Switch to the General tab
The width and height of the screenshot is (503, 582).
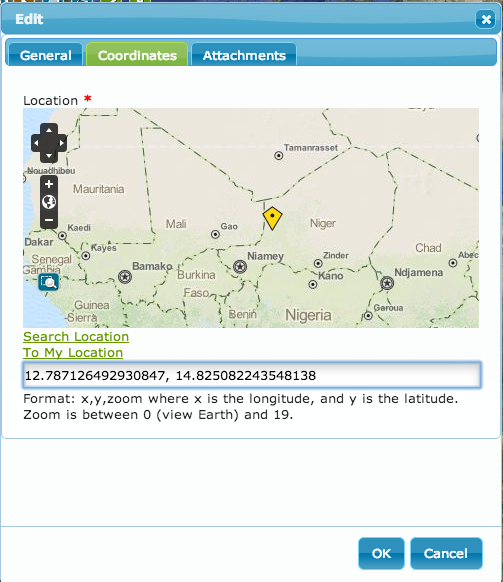tap(46, 55)
